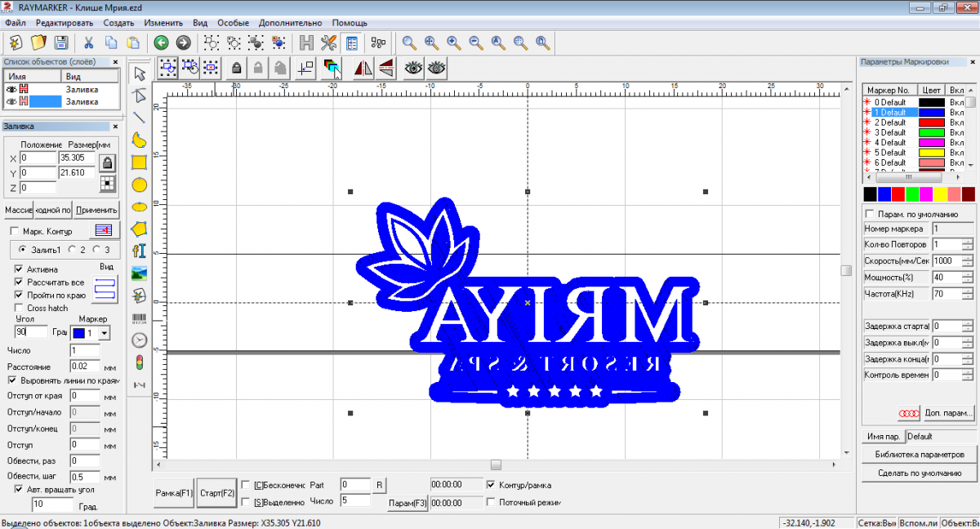Click the Cut scissors icon
Viewport: 980px width, 529px height.
click(x=88, y=42)
